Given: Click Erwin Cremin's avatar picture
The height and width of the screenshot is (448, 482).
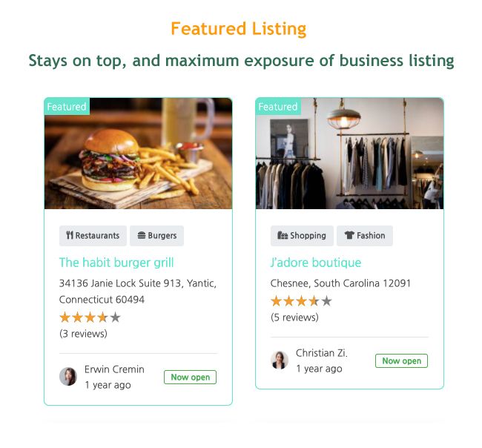Looking at the screenshot, I should (x=68, y=376).
